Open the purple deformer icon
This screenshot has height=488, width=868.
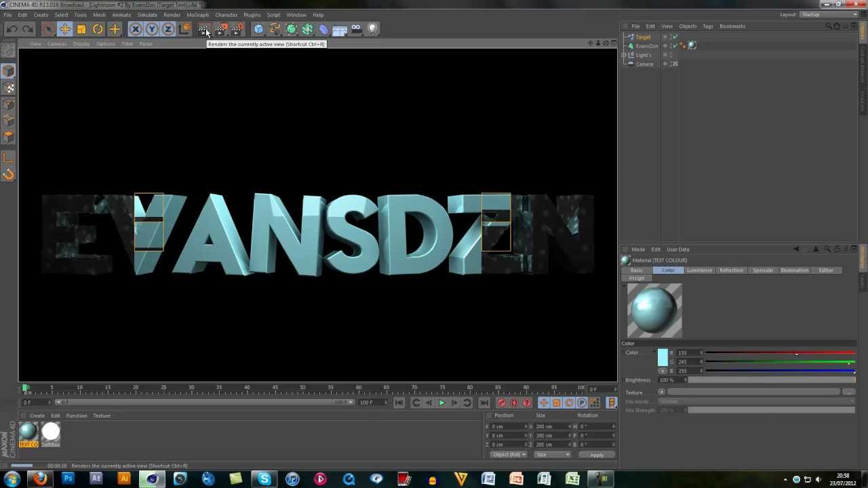323,29
